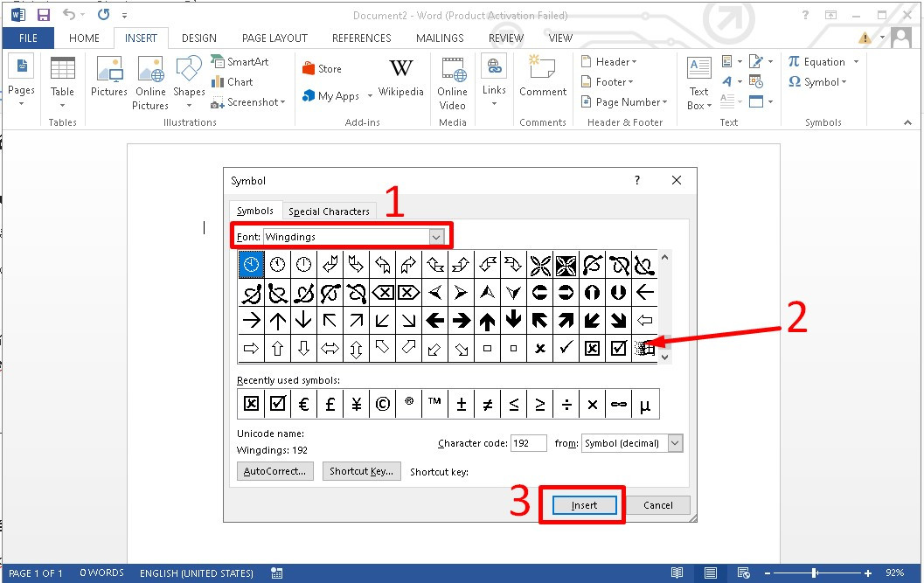Click the Insert button in the Symbol dialog

click(x=582, y=504)
